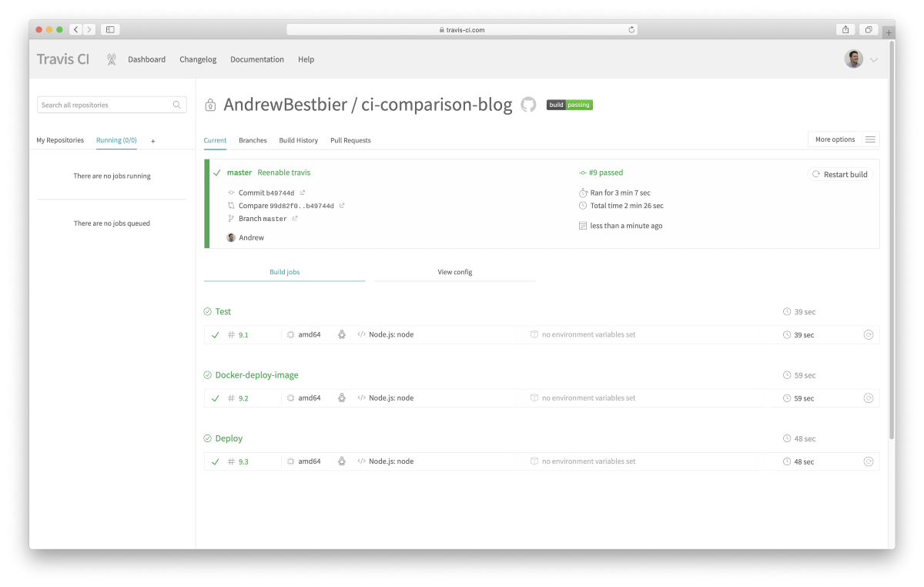Click Total time 2 min 26 sec text
The width and height of the screenshot is (924, 587).
click(627, 206)
